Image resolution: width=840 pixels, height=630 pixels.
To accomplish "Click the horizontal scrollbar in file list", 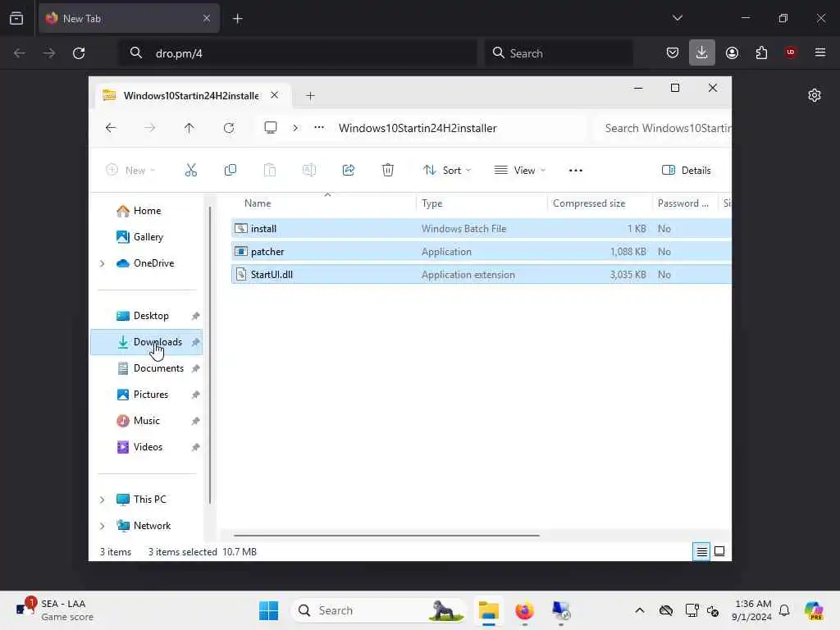I will click(386, 535).
